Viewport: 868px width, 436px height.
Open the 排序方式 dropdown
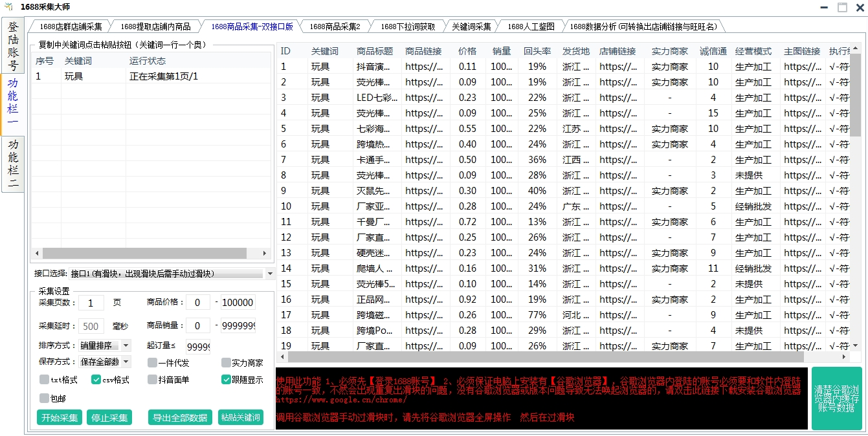(x=126, y=345)
